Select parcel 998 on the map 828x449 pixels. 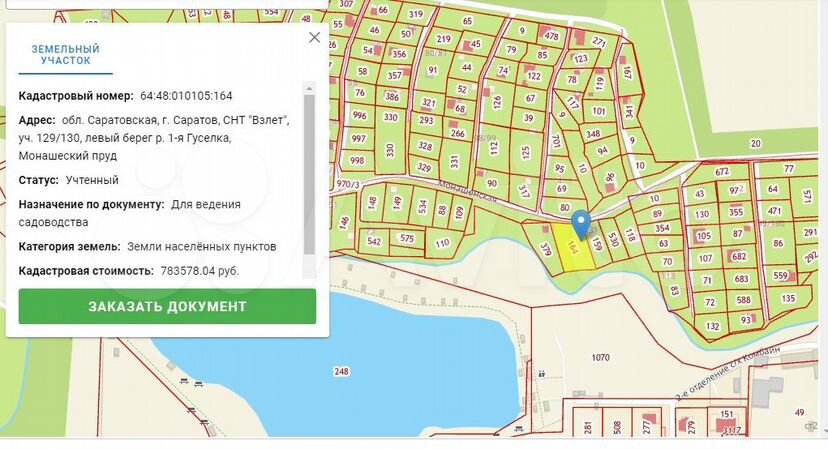(357, 160)
